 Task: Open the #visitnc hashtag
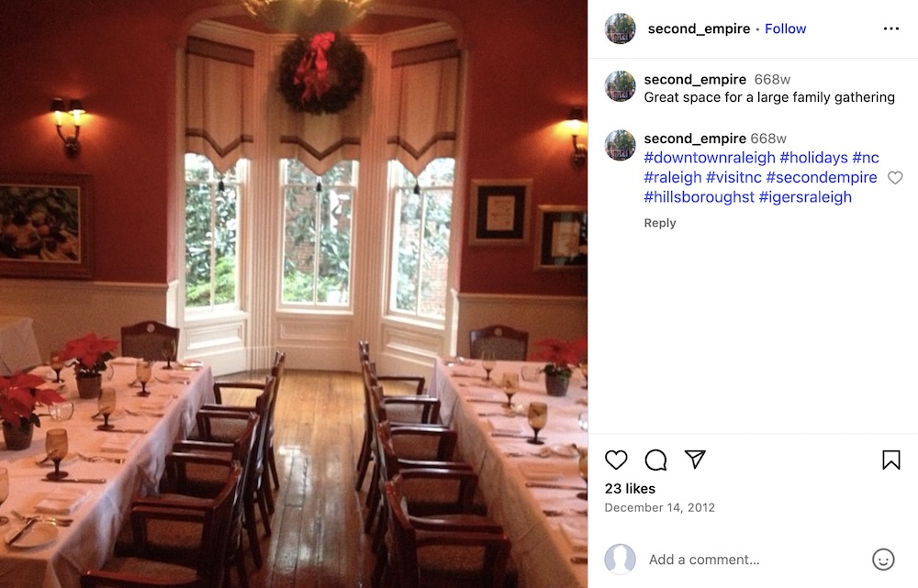pyautogui.click(x=733, y=177)
